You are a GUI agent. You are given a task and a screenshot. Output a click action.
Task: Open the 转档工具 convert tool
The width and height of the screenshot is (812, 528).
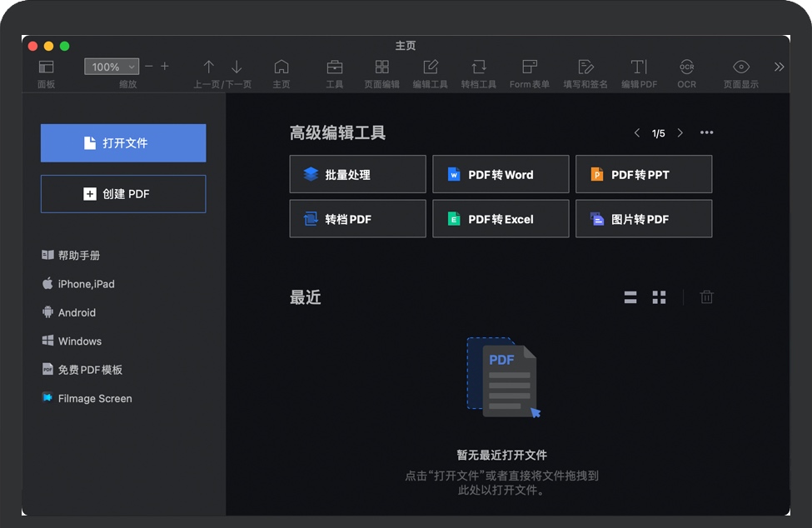click(479, 67)
